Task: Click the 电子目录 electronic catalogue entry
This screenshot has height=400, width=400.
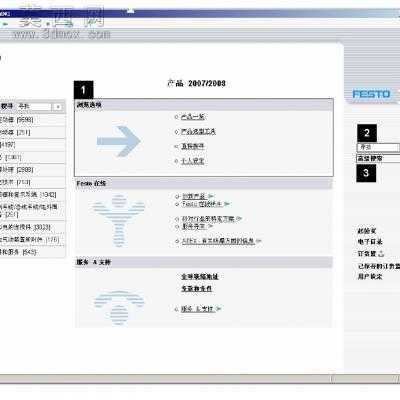Action: (x=370, y=242)
